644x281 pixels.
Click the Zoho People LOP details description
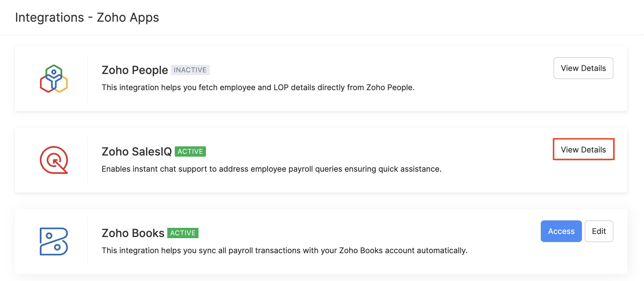(x=258, y=87)
